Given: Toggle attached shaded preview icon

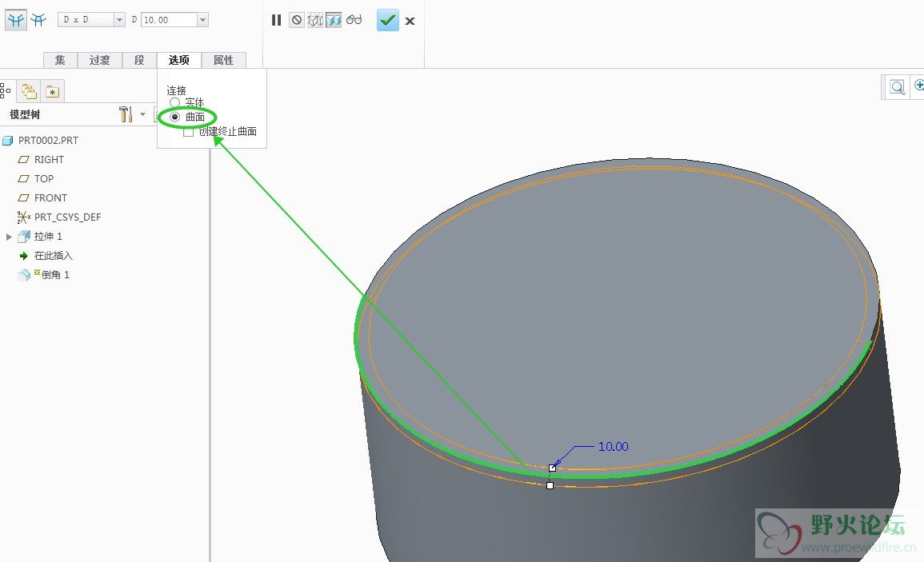Looking at the screenshot, I should coord(334,20).
